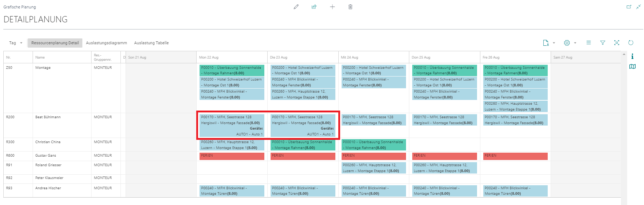Image resolution: width=644 pixels, height=205 pixels.
Task: Open page in new window icon
Action: (x=629, y=7)
